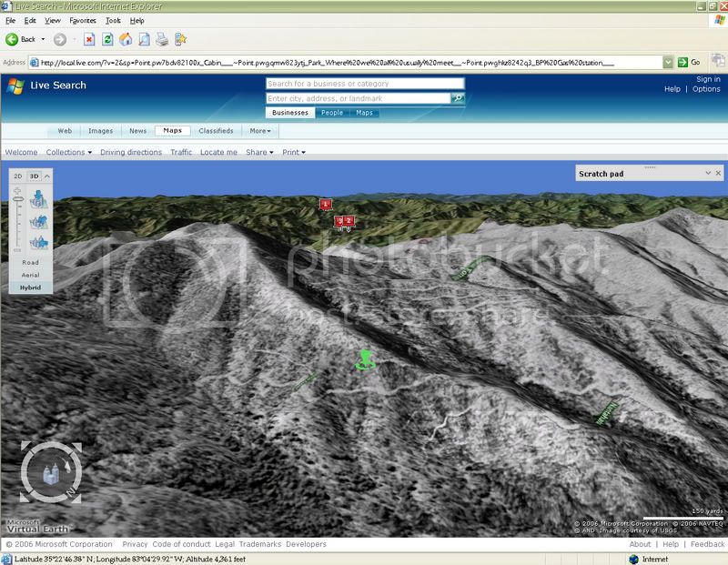Click the red pushpin numbered 2
The height and width of the screenshot is (565, 728).
pyautogui.click(x=349, y=221)
